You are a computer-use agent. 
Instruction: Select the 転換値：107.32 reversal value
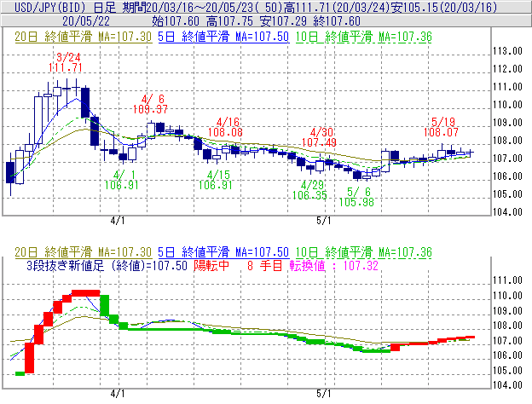[334, 266]
